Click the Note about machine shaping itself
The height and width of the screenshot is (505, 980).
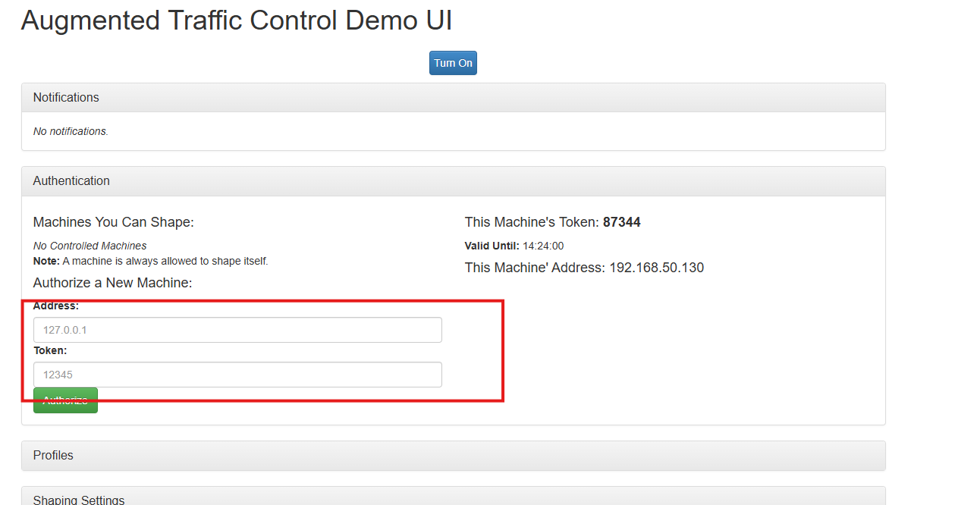[150, 261]
